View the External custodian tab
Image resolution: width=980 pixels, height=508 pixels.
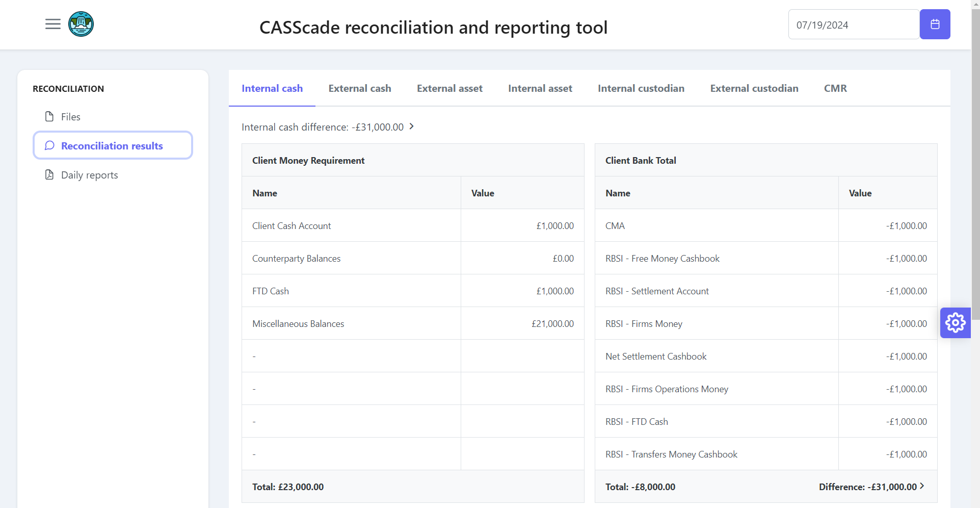pos(754,88)
